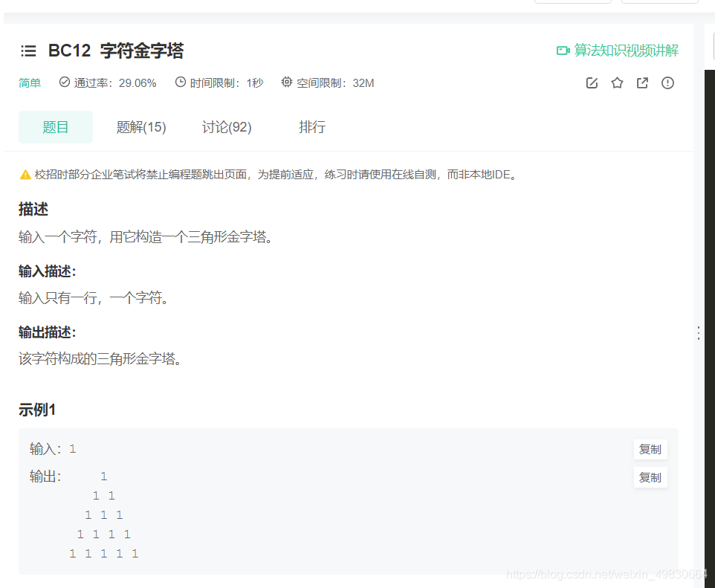
Task: Click the 描述 heading
Action: (x=33, y=210)
